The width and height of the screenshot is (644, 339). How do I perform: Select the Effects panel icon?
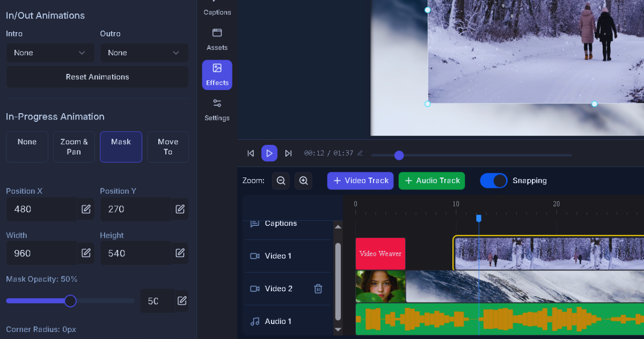(x=217, y=75)
